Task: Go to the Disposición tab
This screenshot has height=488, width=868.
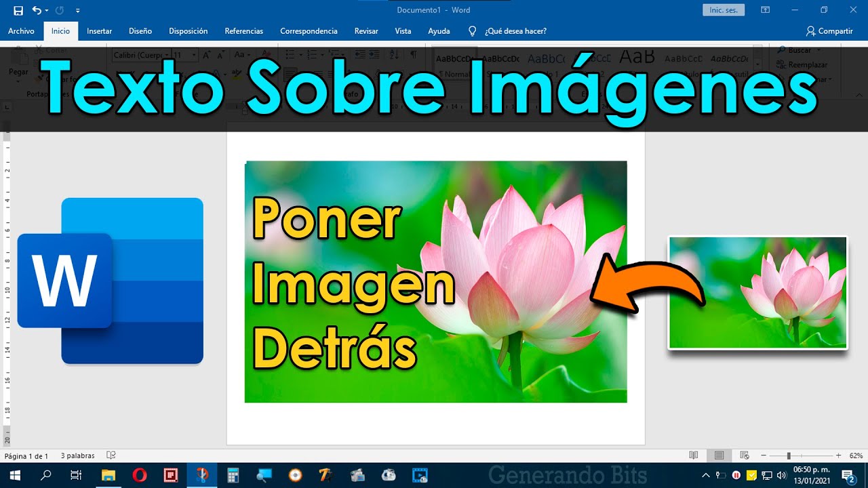Action: tap(188, 31)
